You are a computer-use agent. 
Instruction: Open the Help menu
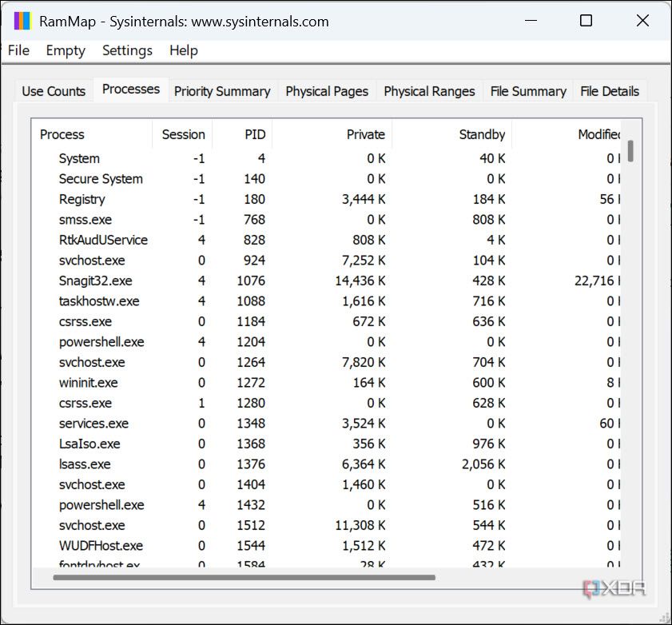(x=183, y=50)
